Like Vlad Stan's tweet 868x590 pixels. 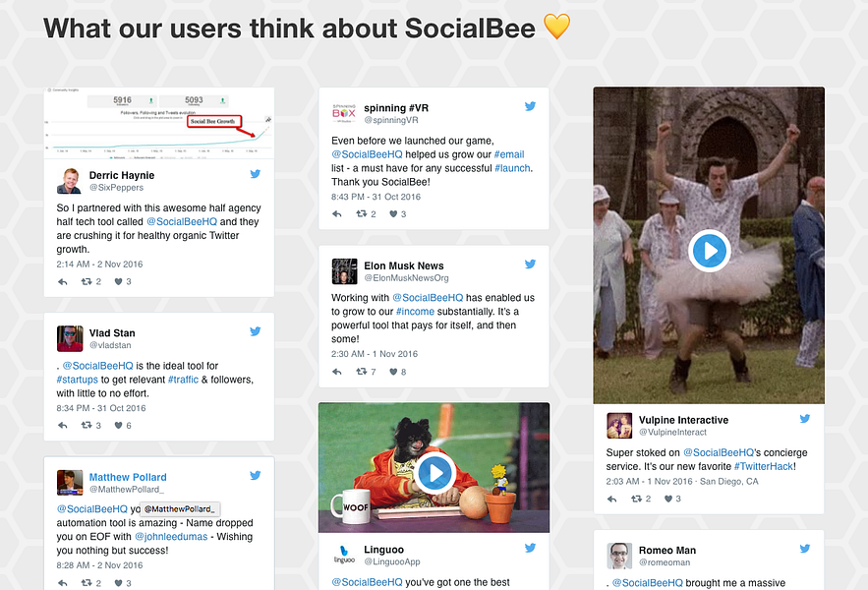[x=118, y=426]
